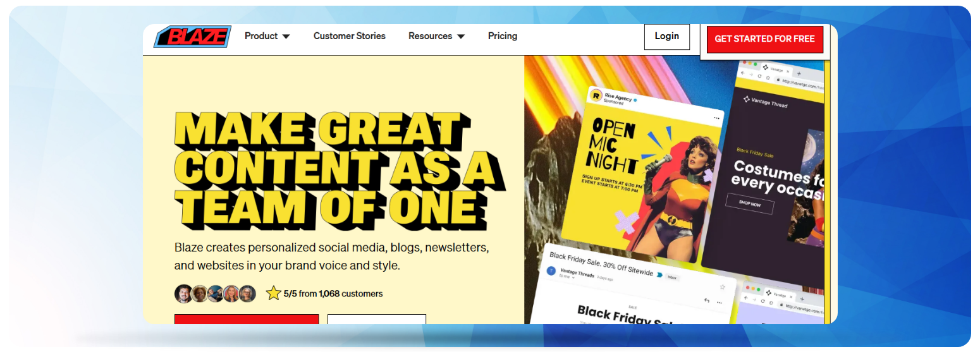Click the Vantage Thread sparkle logo
The width and height of the screenshot is (980, 352).
(746, 99)
